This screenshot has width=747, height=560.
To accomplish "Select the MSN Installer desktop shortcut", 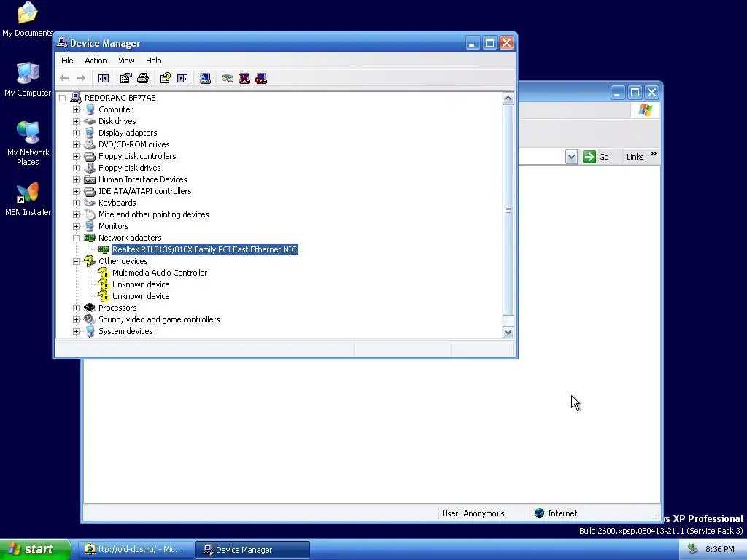I will (28, 199).
